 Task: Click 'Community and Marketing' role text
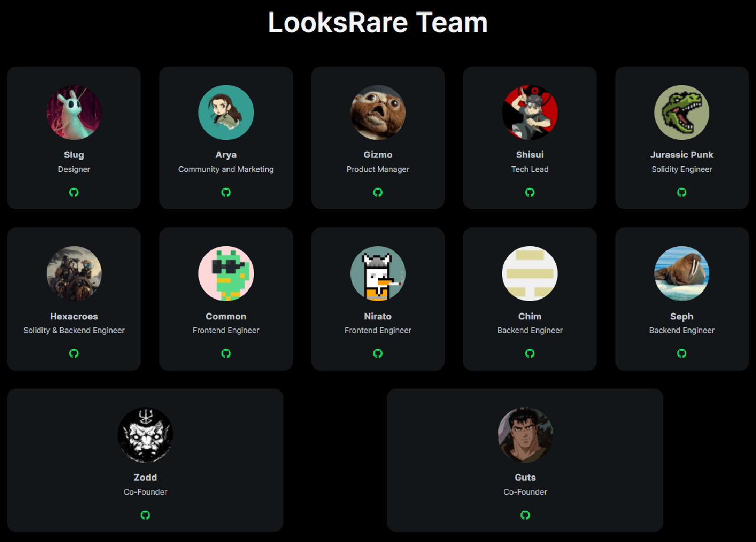click(226, 169)
